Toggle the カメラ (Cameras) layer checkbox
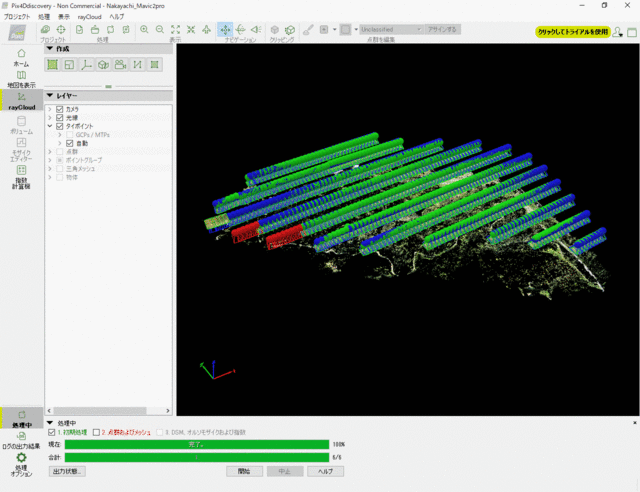The width and height of the screenshot is (640, 492). click(x=60, y=109)
